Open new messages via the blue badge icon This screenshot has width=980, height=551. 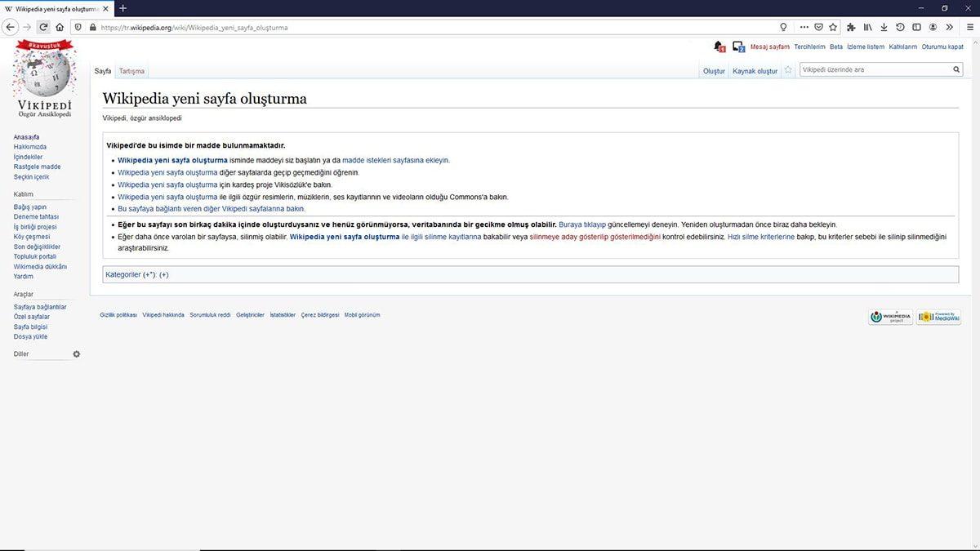(x=738, y=46)
